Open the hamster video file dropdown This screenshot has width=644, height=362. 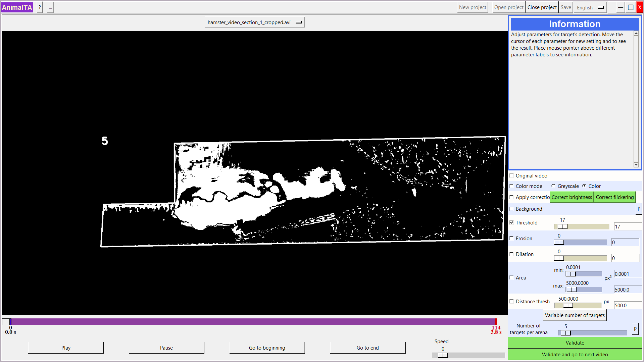pyautogui.click(x=255, y=22)
